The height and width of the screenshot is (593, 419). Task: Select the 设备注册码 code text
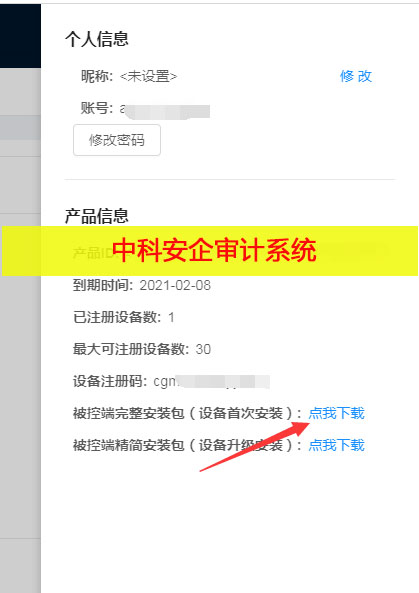tap(211, 381)
